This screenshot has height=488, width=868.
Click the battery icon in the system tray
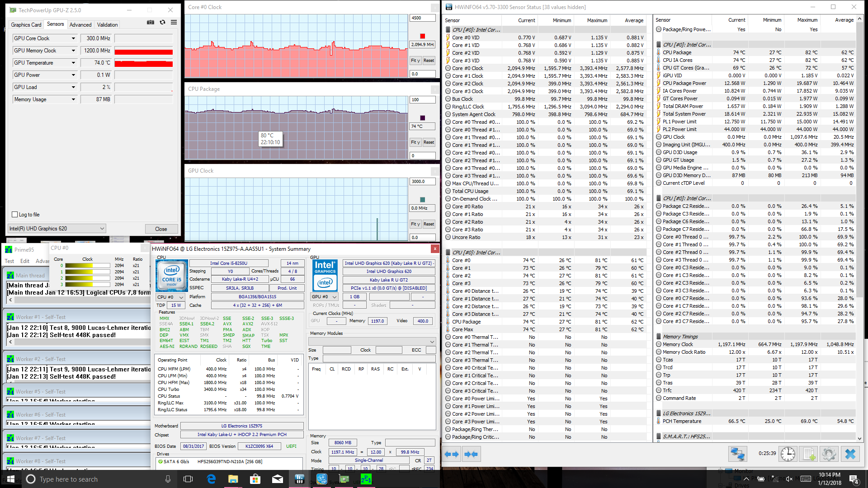pos(761,479)
